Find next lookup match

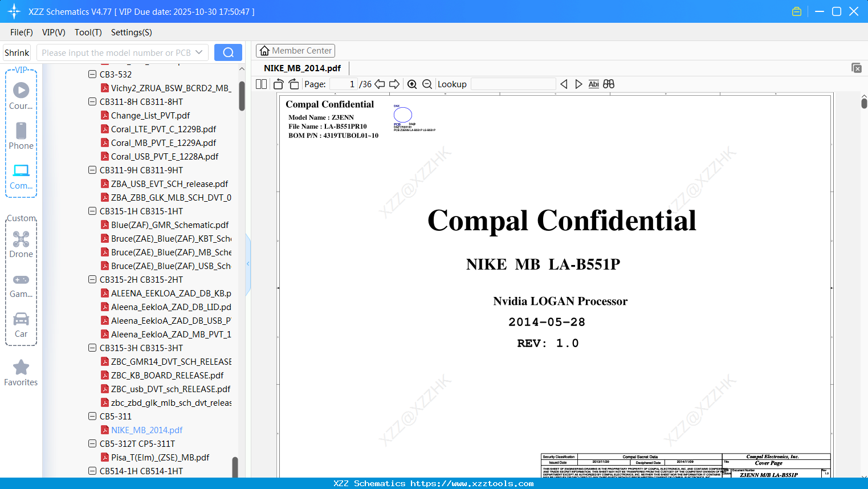click(578, 84)
